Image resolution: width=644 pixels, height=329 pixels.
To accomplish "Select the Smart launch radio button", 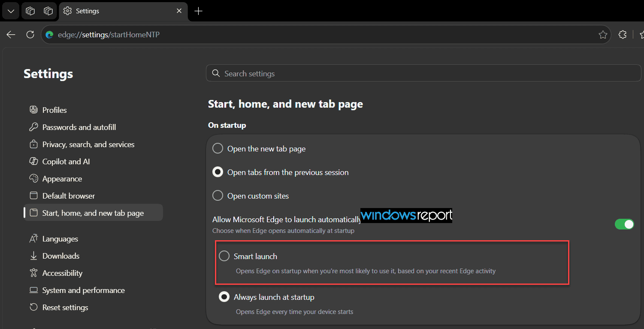I will (224, 256).
